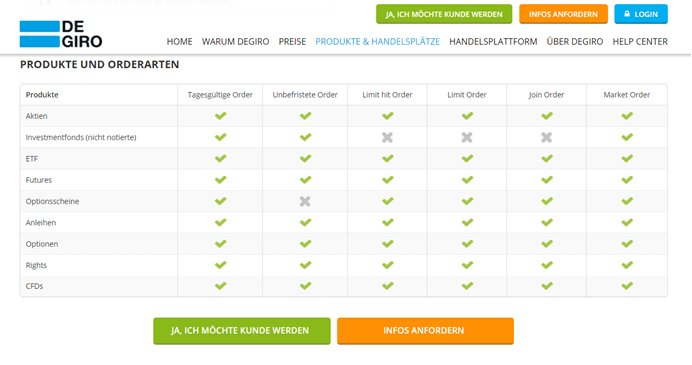Click the Rights checkmark under Limit hit Order
The width and height of the screenshot is (692, 365).
click(x=388, y=265)
